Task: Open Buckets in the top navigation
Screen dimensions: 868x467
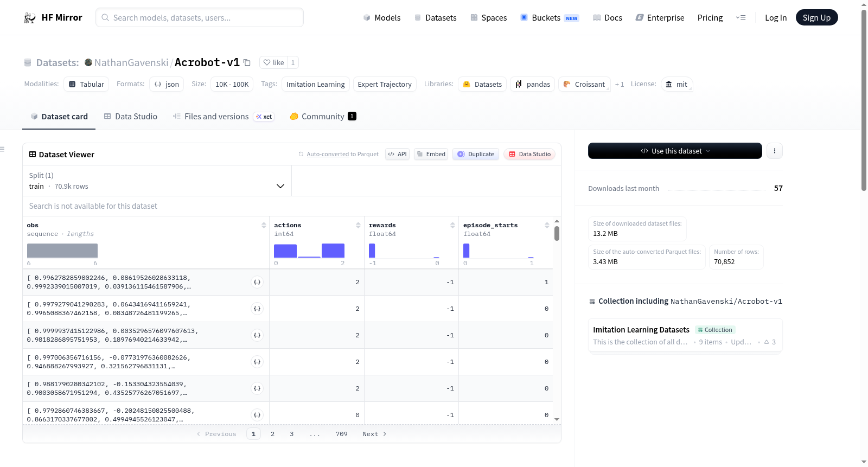Action: (x=550, y=18)
